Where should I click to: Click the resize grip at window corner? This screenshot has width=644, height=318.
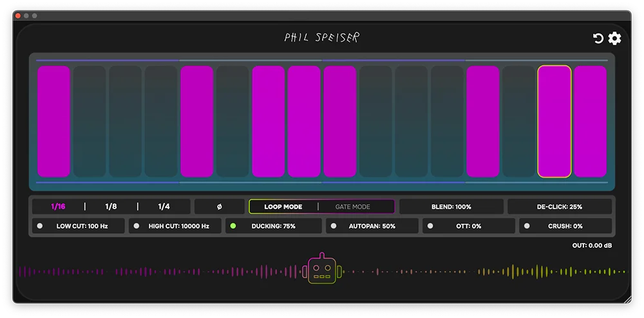[627, 299]
